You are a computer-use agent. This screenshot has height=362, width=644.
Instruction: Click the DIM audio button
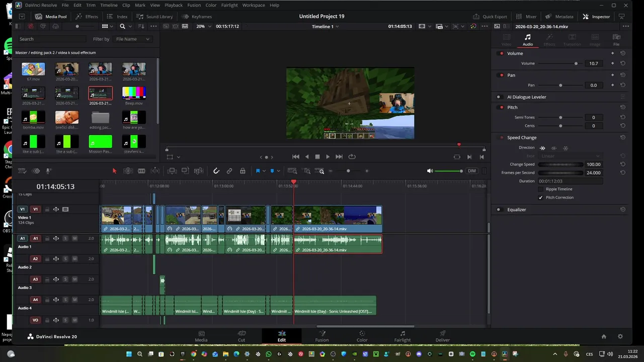coord(471,171)
